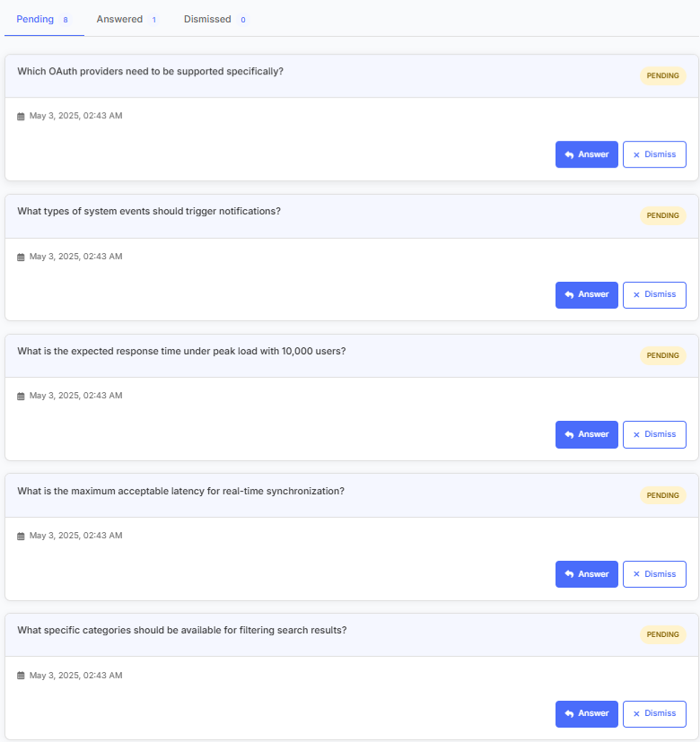700x742 pixels.
Task: Dismiss the search filtering categories question
Action: pos(654,713)
